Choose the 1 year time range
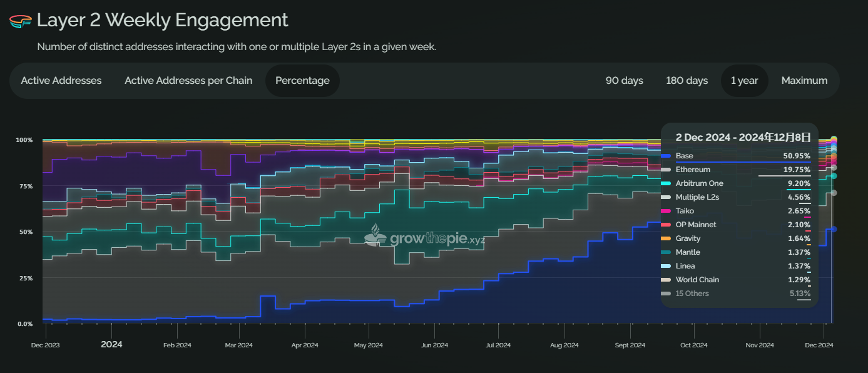The height and width of the screenshot is (373, 868). click(x=744, y=81)
